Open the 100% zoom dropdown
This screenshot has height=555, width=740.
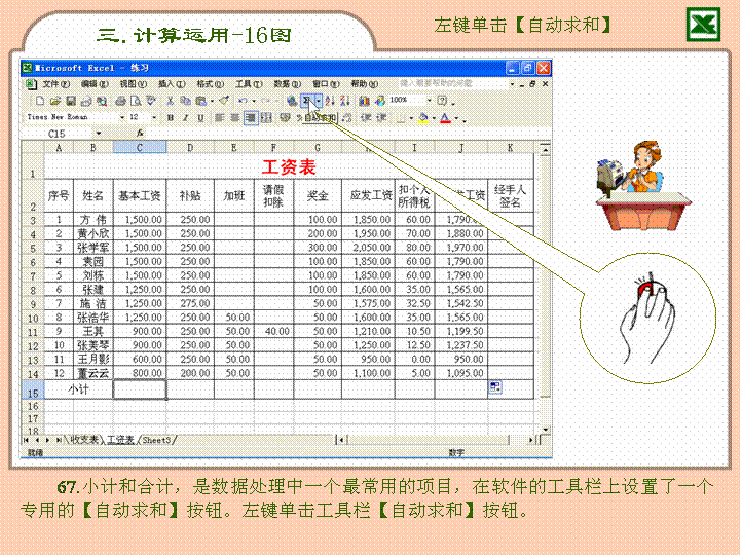tap(430, 101)
